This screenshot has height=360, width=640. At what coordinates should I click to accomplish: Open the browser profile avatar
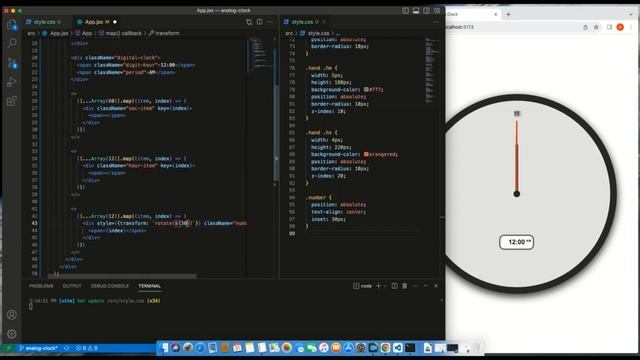[620, 27]
